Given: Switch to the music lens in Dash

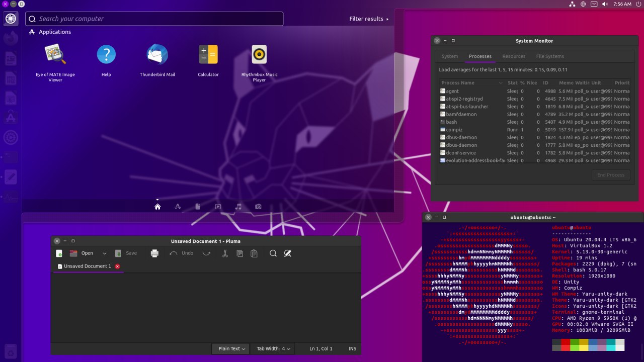Looking at the screenshot, I should (238, 207).
